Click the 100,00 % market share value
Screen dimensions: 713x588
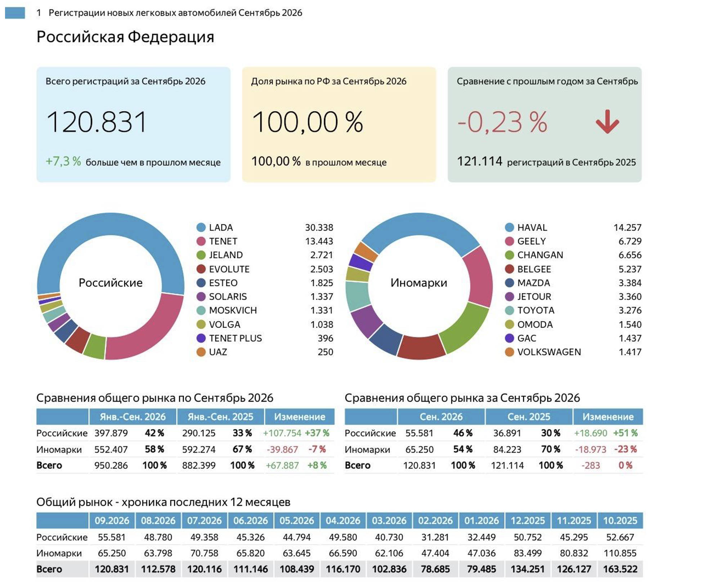(308, 122)
